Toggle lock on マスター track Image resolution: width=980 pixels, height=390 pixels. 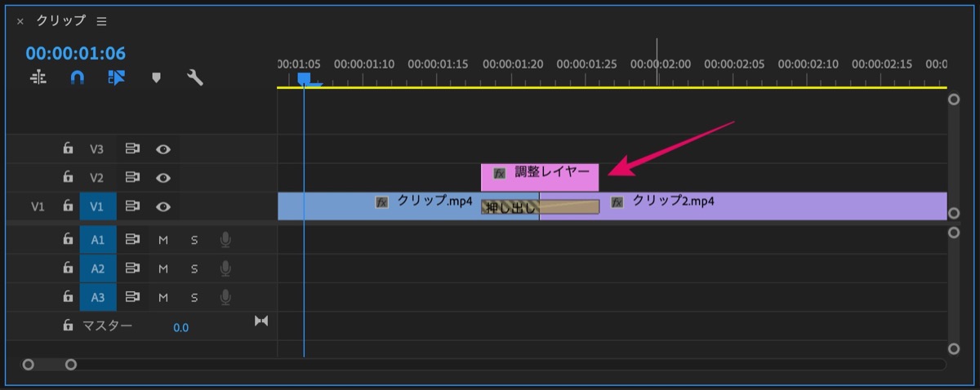point(69,326)
